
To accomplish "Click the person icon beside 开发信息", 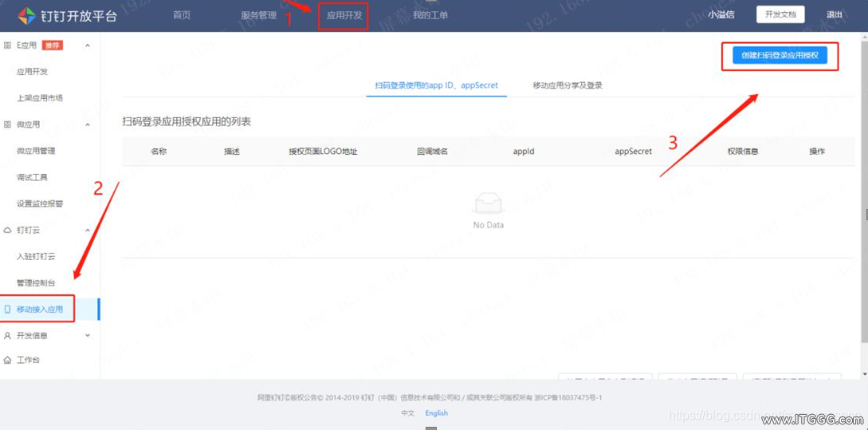I will pyautogui.click(x=8, y=336).
